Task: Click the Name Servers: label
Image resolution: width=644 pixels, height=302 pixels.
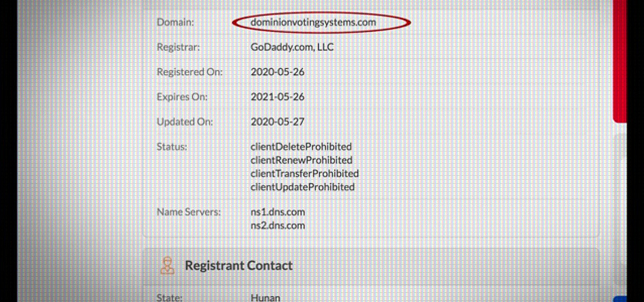Action: coord(188,212)
